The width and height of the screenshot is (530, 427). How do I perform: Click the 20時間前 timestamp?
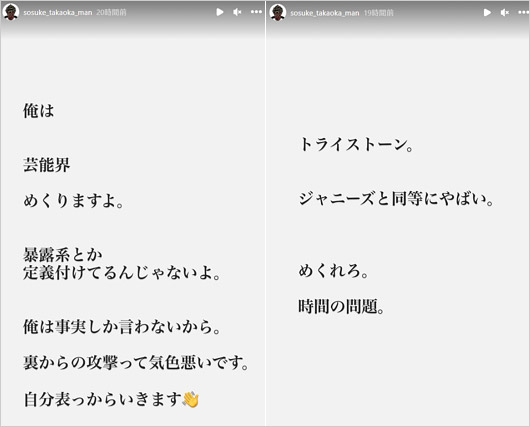point(111,13)
